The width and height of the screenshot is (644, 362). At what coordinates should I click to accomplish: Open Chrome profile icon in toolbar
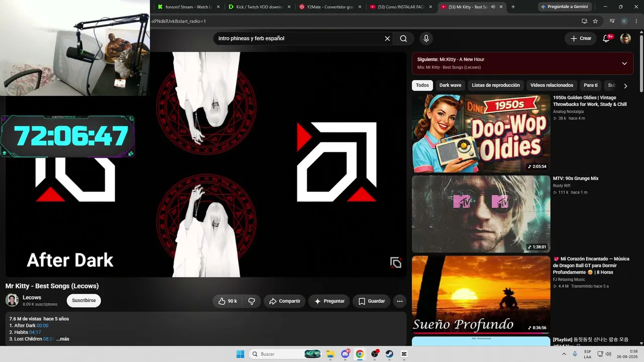pyautogui.click(x=624, y=21)
